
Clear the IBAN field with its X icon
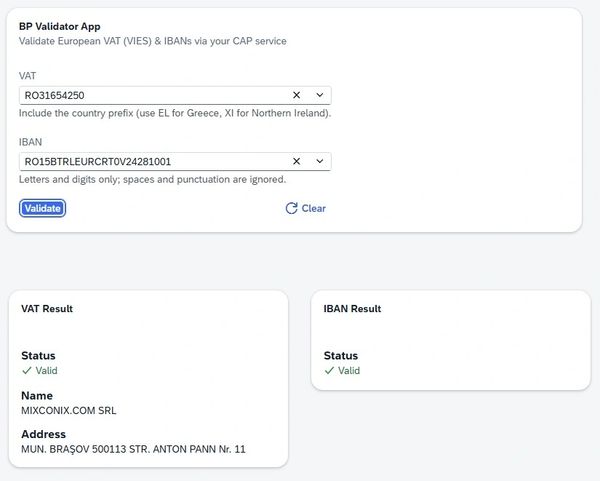pos(296,161)
